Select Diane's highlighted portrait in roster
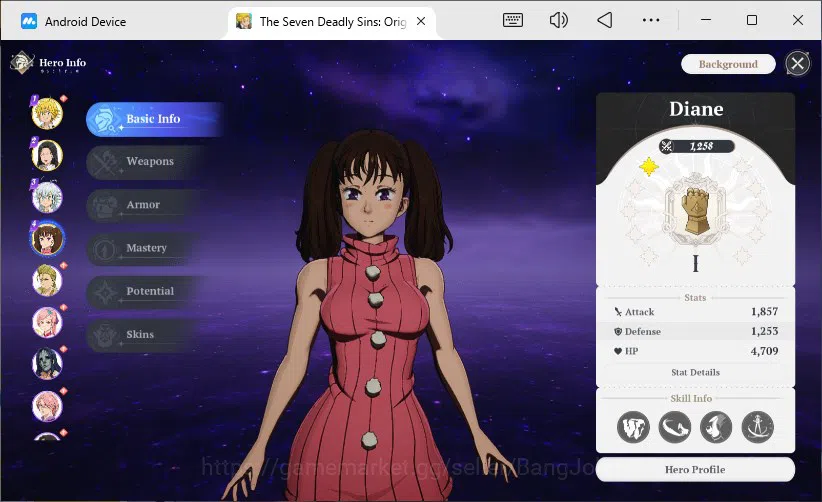This screenshot has height=502, width=822. (47, 238)
